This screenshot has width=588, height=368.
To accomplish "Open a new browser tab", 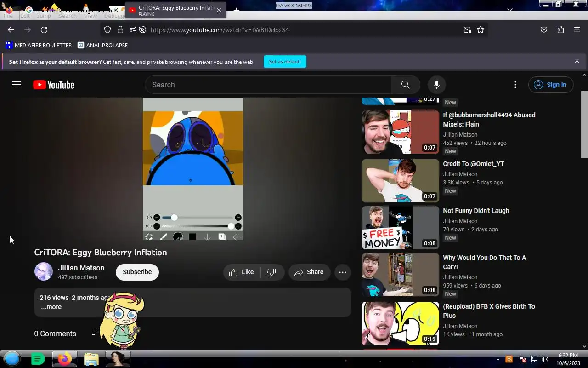I will [237, 10].
